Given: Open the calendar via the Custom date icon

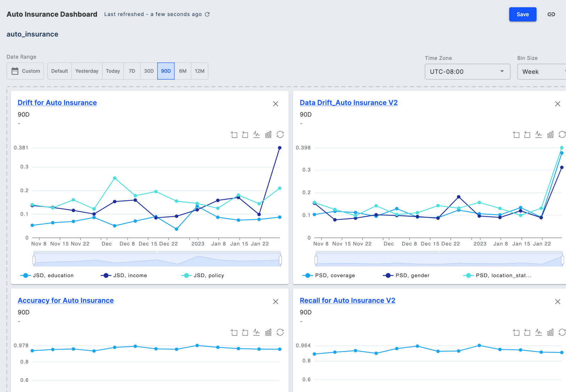Looking at the screenshot, I should 15,71.
